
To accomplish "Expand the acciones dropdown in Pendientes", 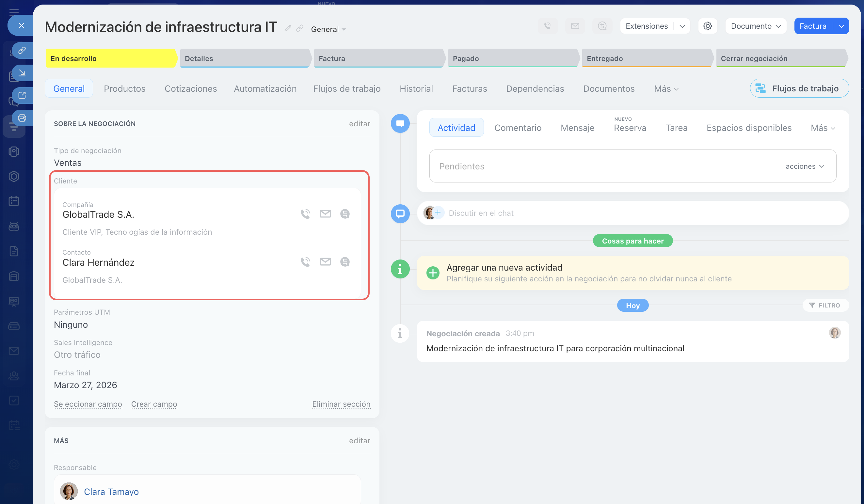I will [804, 166].
